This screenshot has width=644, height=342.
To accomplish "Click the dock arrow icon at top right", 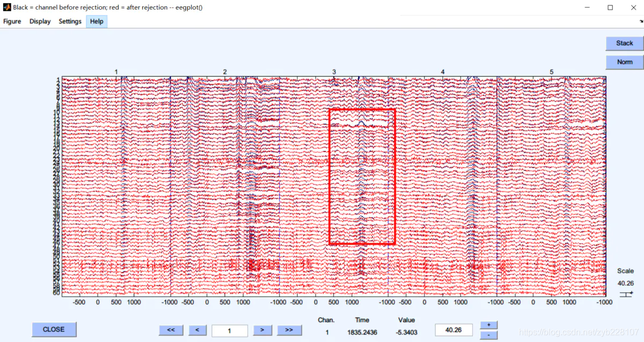I will click(641, 20).
